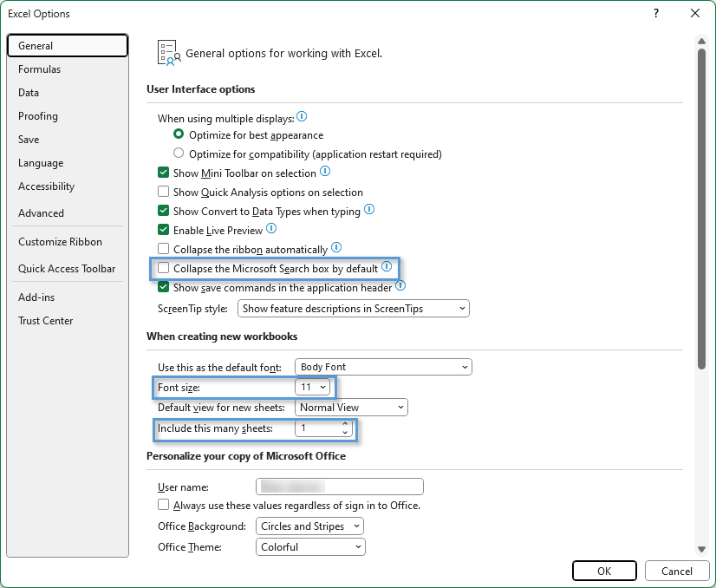The image size is (716, 588).
Task: Click info icon beside multiple displays label
Action: coord(302,117)
